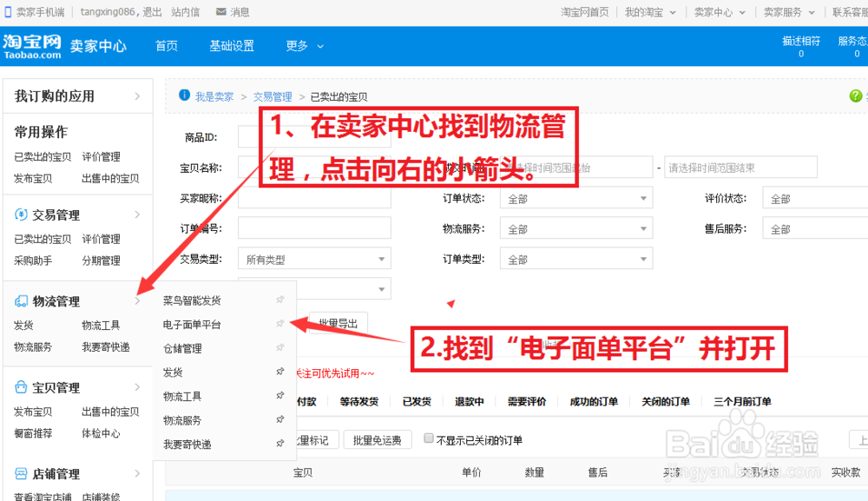Viewport: 868px width, 501px height.
Task: Go to 首页 in blue nav
Action: (x=166, y=46)
